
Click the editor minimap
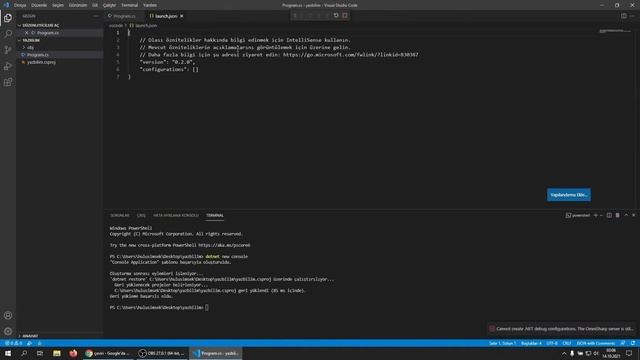615,31
